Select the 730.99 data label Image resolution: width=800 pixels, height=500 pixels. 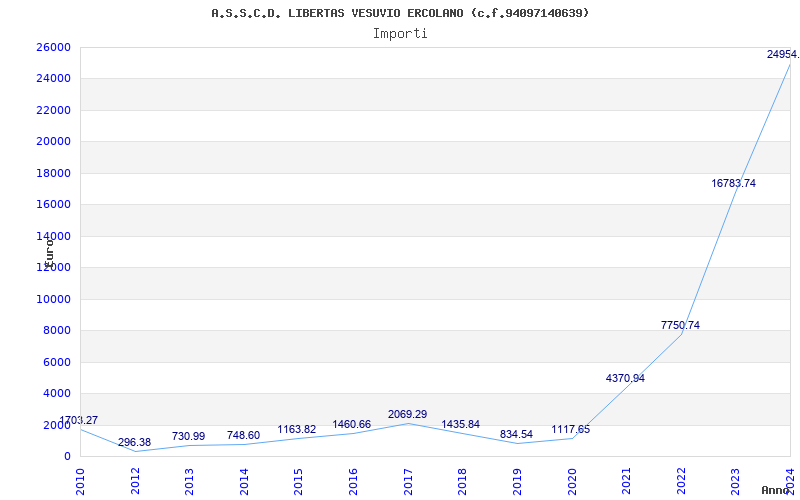pyautogui.click(x=188, y=436)
